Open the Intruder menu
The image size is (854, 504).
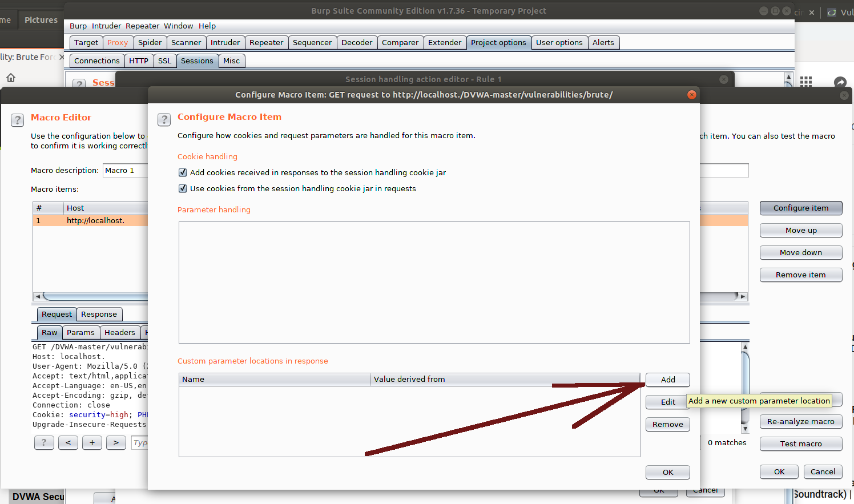click(x=106, y=26)
